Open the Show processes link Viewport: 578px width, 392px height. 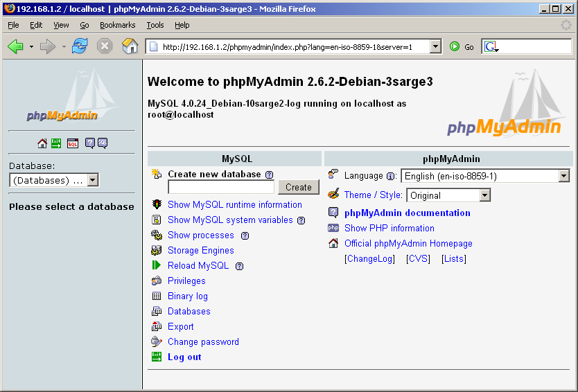coord(201,235)
